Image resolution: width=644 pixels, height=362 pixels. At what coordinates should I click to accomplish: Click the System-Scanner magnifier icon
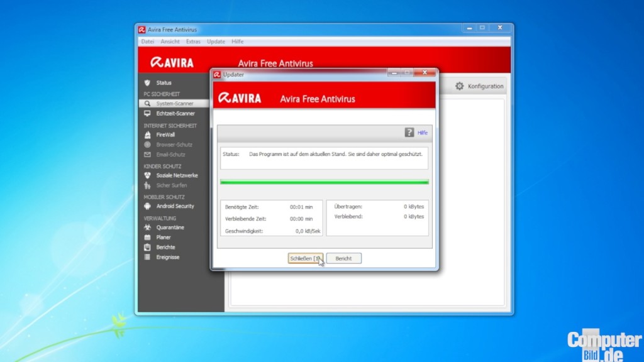(x=147, y=104)
